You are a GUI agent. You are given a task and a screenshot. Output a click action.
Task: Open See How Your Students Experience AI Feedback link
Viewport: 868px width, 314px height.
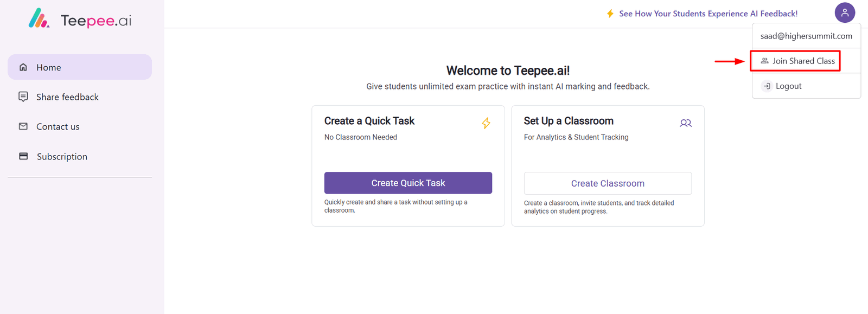pyautogui.click(x=708, y=14)
